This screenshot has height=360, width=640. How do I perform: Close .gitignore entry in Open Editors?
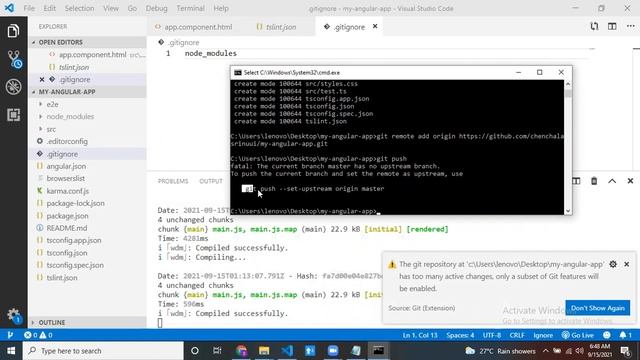pyautogui.click(x=42, y=80)
